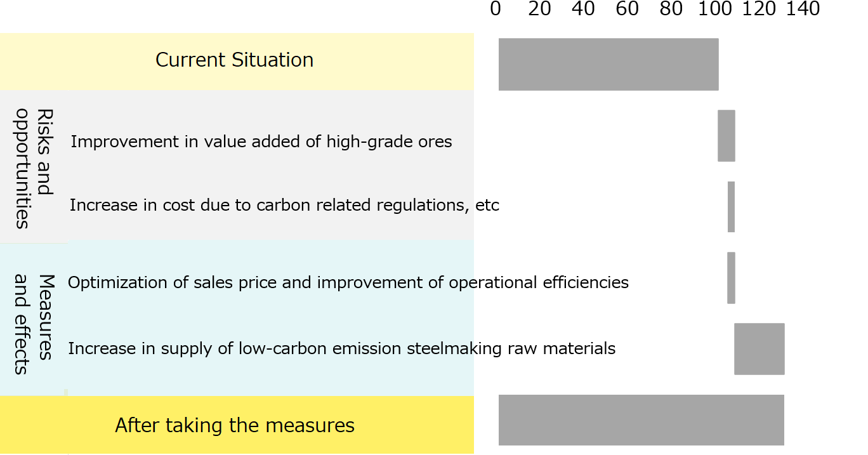Click axis tick label 100
868x455 pixels.
tap(715, 9)
